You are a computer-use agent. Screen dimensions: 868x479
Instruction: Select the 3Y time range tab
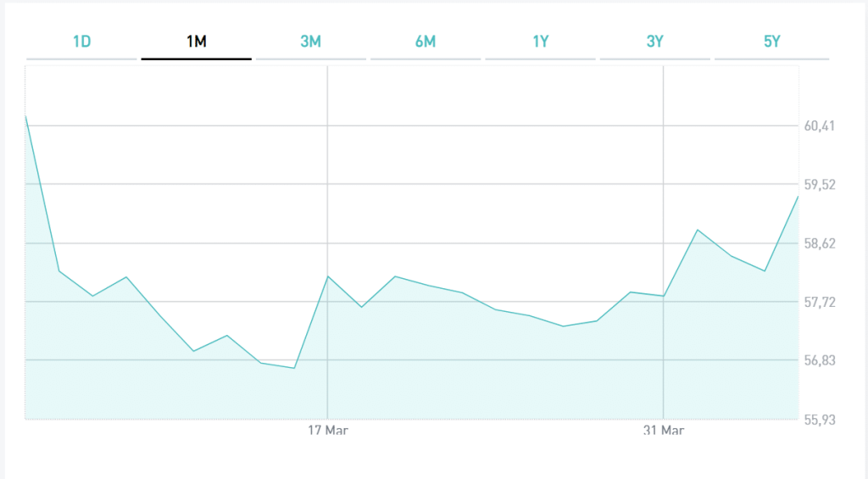click(x=654, y=42)
